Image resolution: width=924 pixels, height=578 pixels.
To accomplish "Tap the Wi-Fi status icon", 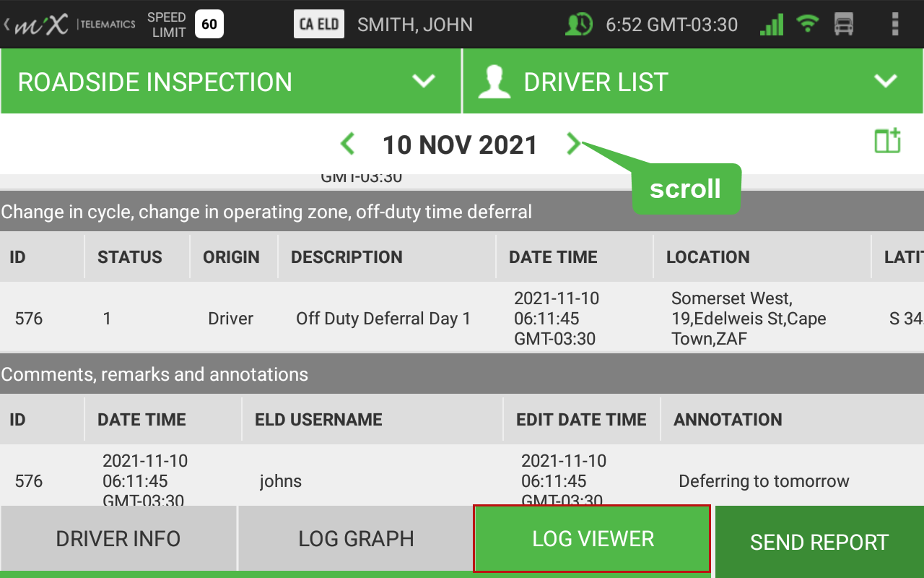I will pos(808,25).
